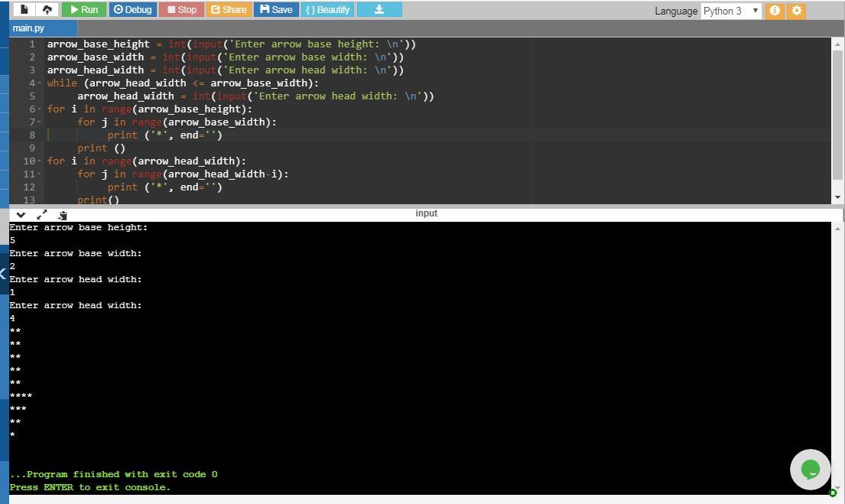The image size is (845, 504).
Task: Collapse the for loop fold arrow on line 6
Action: click(39, 109)
